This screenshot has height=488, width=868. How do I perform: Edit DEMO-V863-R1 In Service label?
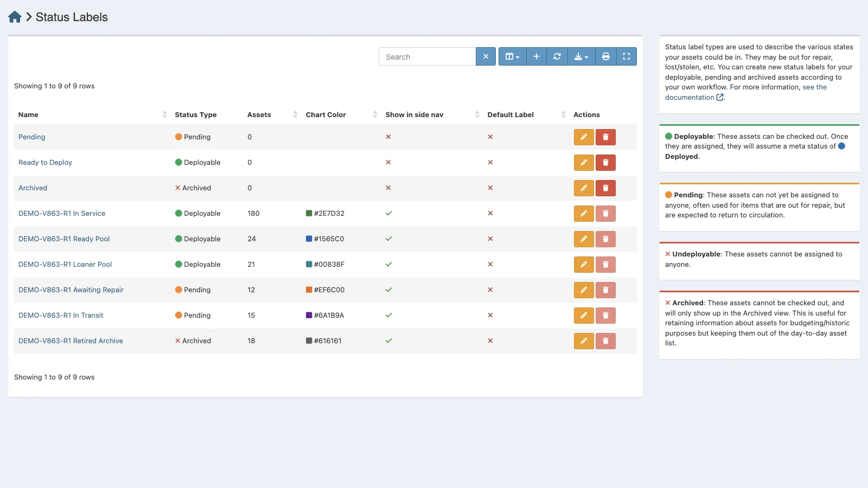(584, 214)
